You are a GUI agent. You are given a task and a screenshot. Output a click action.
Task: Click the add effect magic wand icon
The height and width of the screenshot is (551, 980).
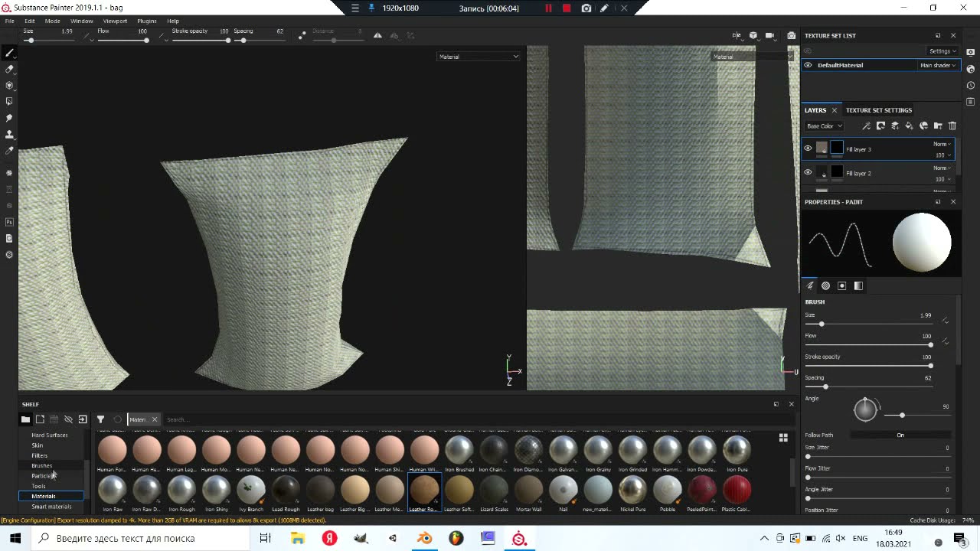pyautogui.click(x=866, y=126)
